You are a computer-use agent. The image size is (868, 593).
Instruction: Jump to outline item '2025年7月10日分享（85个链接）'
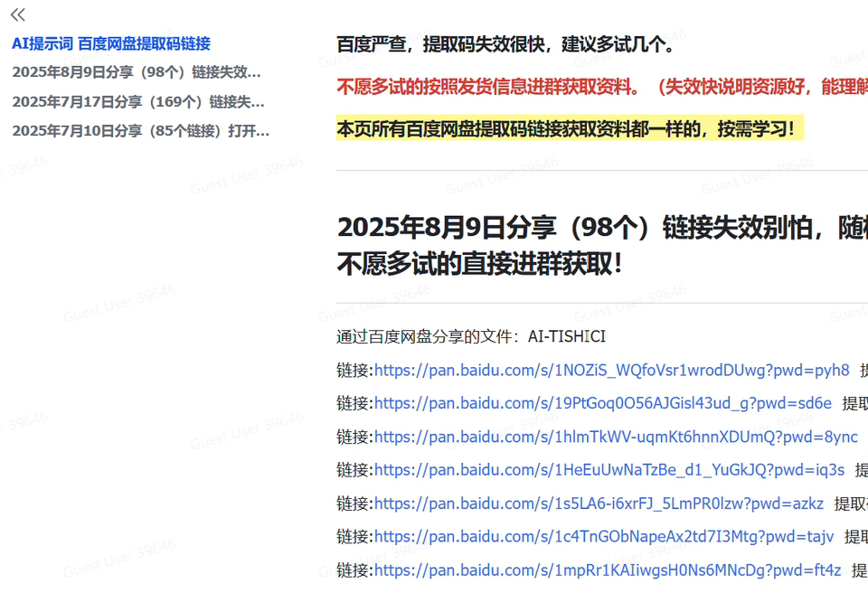click(x=141, y=131)
